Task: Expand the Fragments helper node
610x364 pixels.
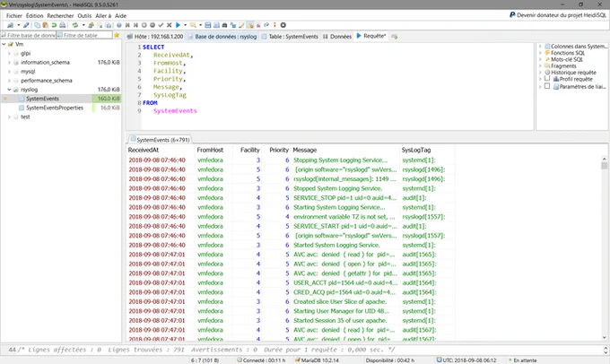Action: [540, 65]
